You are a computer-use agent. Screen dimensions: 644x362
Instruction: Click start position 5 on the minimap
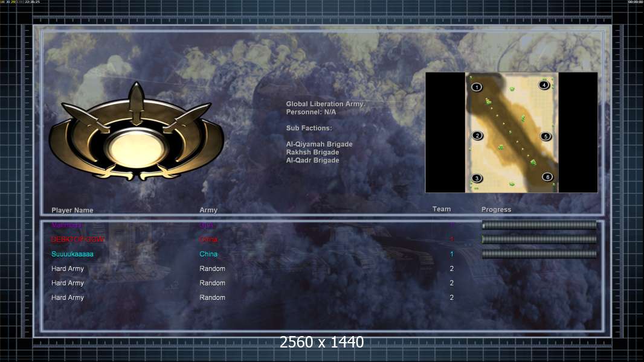pyautogui.click(x=546, y=136)
